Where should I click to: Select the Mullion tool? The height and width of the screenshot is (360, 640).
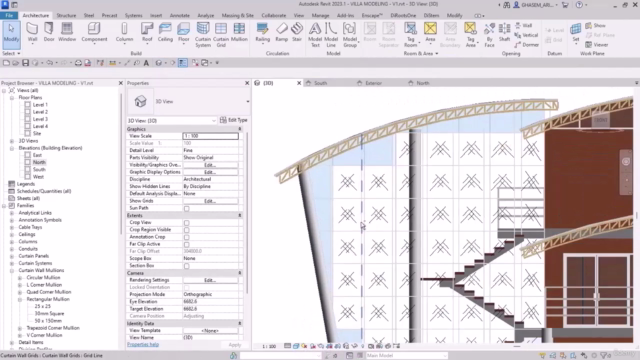[239, 32]
